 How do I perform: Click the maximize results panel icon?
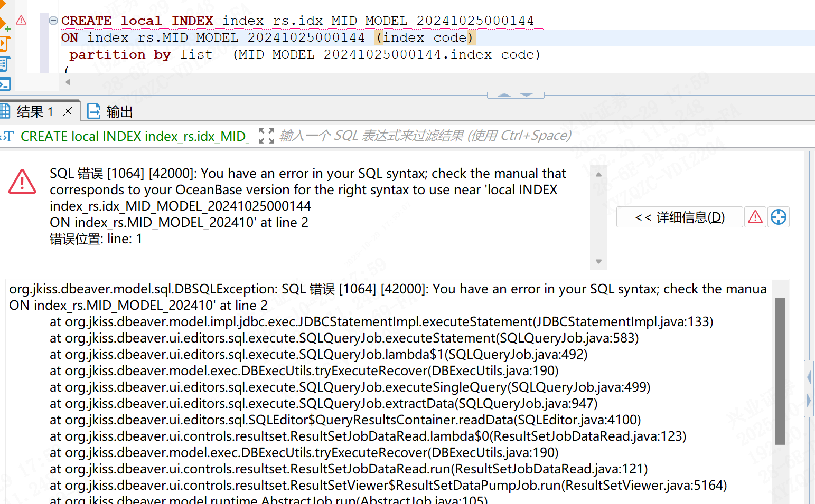266,136
